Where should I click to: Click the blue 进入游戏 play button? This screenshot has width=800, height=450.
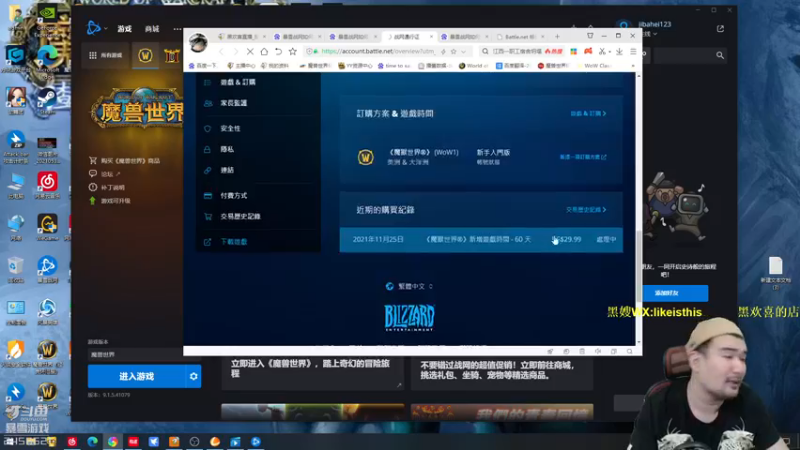[x=136, y=377]
